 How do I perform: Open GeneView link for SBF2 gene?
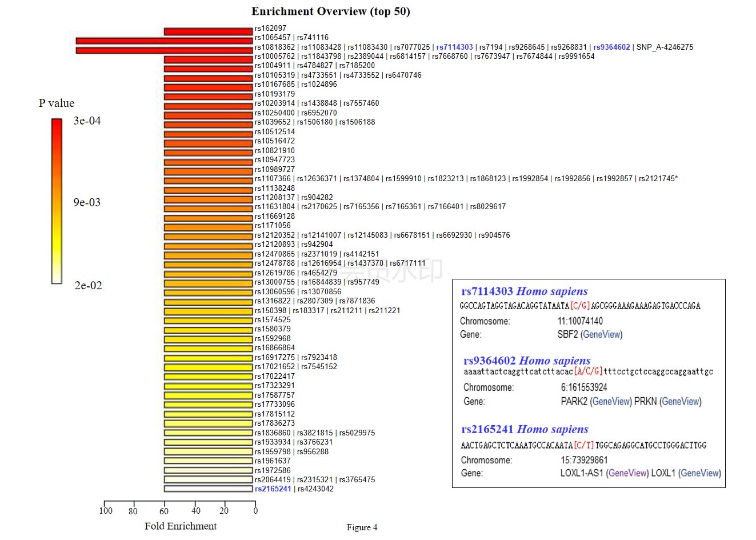coord(602,334)
